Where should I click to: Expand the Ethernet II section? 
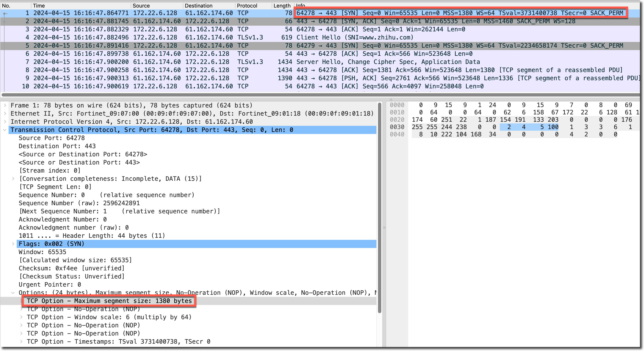click(5, 113)
